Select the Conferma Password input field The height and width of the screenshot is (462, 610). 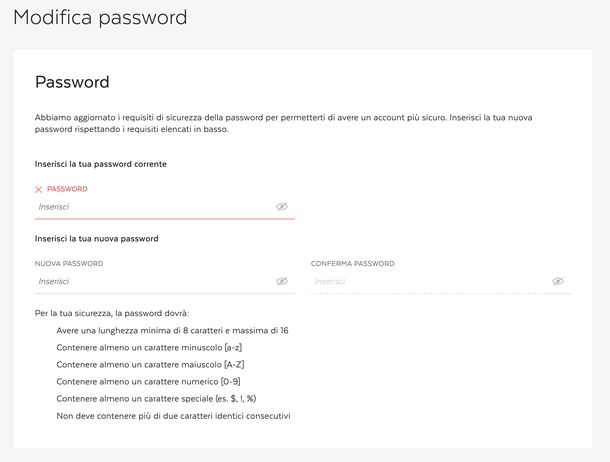pyautogui.click(x=425, y=282)
